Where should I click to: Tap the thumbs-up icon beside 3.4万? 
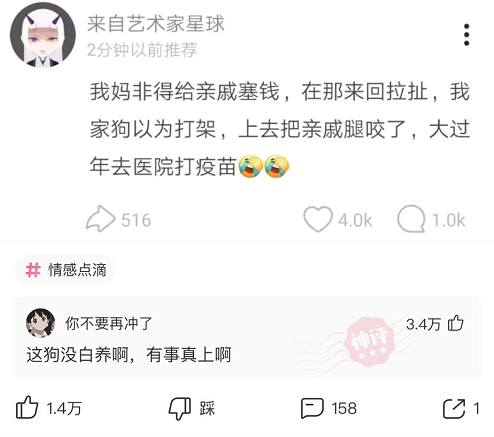pyautogui.click(x=455, y=323)
